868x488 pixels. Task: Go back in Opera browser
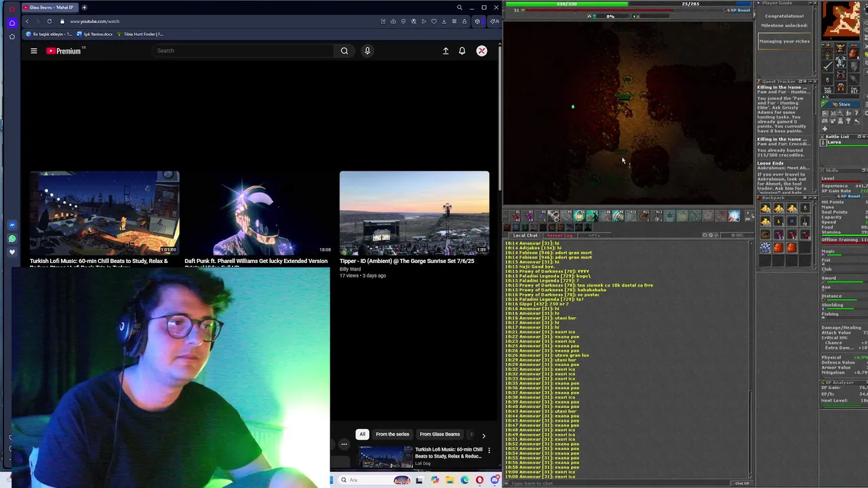tap(27, 21)
